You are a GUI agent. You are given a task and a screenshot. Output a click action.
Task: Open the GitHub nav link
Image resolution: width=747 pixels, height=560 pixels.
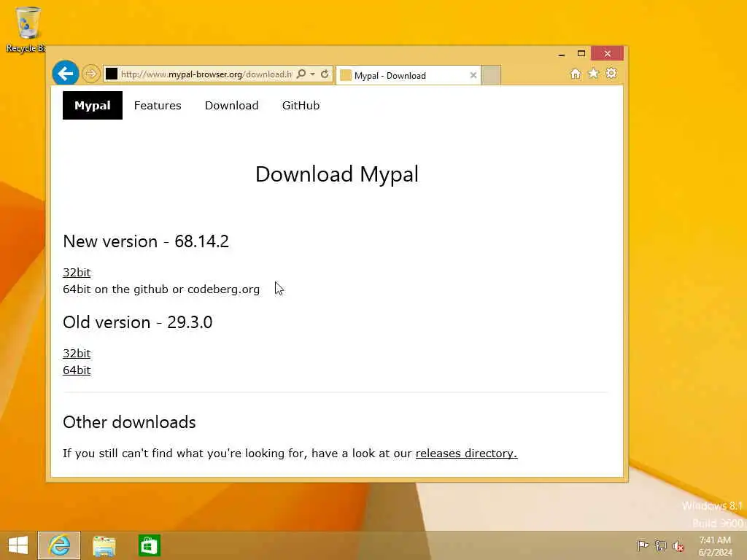pos(301,105)
